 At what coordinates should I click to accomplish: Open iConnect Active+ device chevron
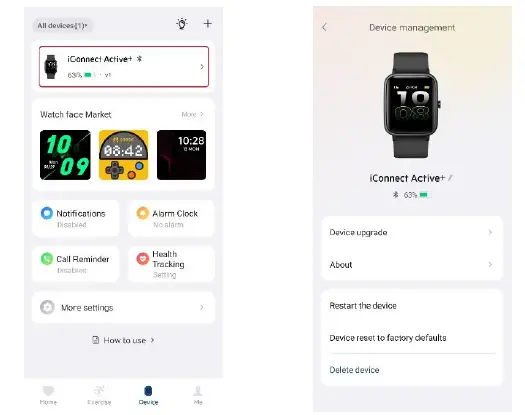click(202, 67)
